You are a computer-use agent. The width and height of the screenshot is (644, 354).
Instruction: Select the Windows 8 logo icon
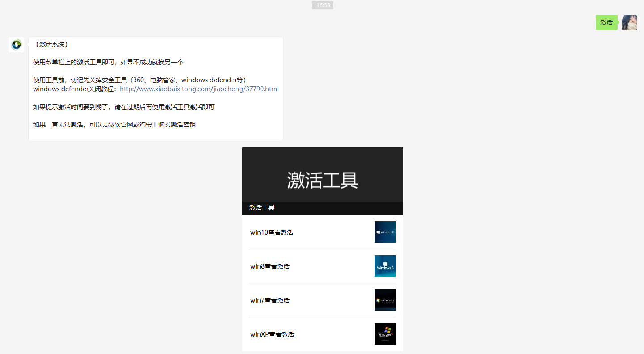385,265
